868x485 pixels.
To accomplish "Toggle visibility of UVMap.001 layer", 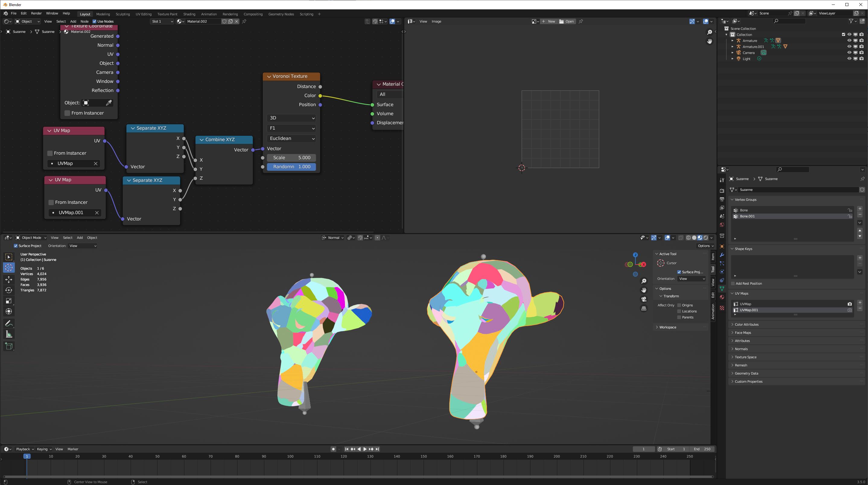I will pos(850,310).
